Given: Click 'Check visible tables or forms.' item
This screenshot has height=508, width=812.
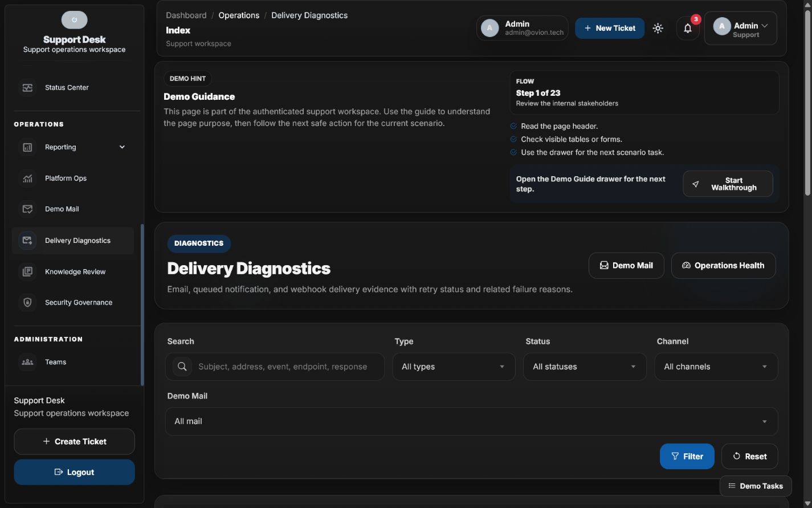Looking at the screenshot, I should pos(572,139).
